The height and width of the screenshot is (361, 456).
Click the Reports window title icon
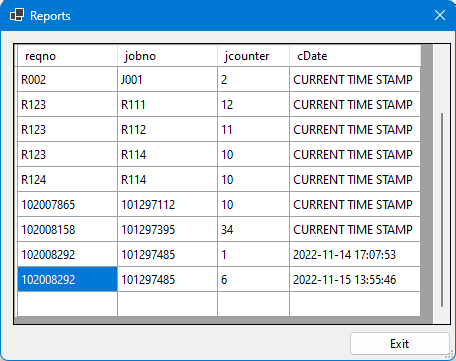[17, 15]
